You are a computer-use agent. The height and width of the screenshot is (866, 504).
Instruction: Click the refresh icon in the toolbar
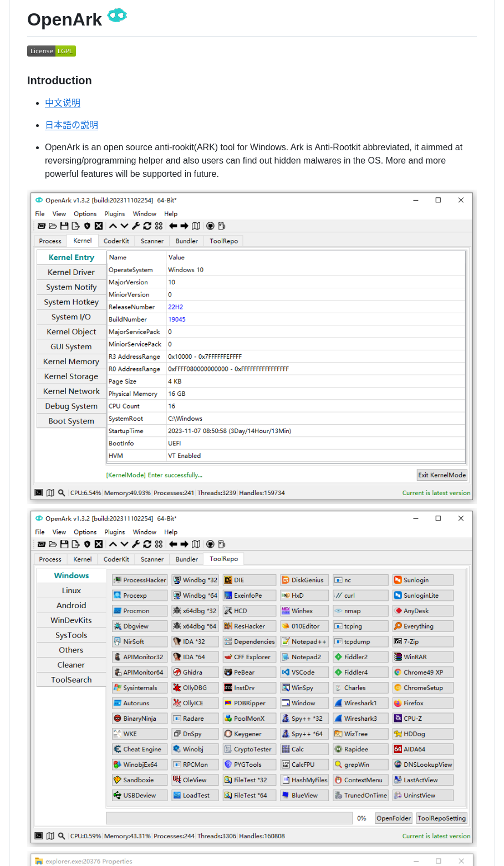click(146, 226)
